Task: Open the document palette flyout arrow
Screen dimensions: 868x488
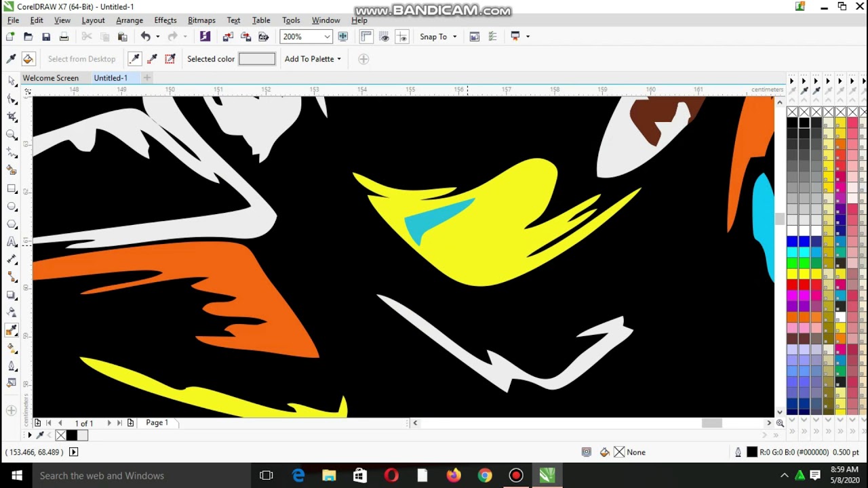Action: tap(29, 435)
